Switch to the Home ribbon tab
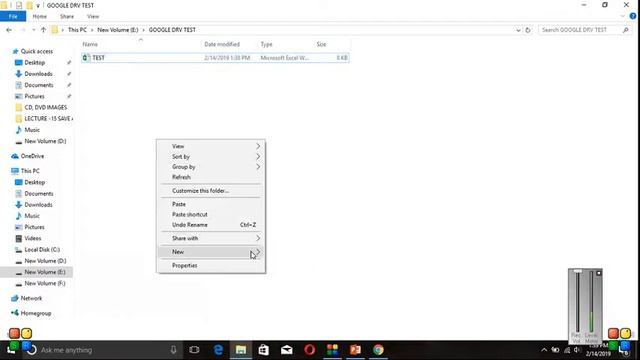Viewport: 640px width, 360px height. coord(40,16)
